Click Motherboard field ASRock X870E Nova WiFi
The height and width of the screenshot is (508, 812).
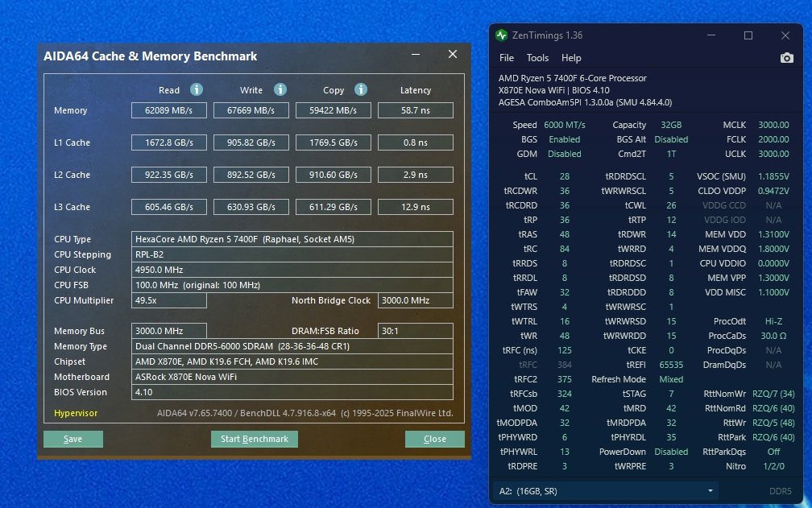click(292, 377)
